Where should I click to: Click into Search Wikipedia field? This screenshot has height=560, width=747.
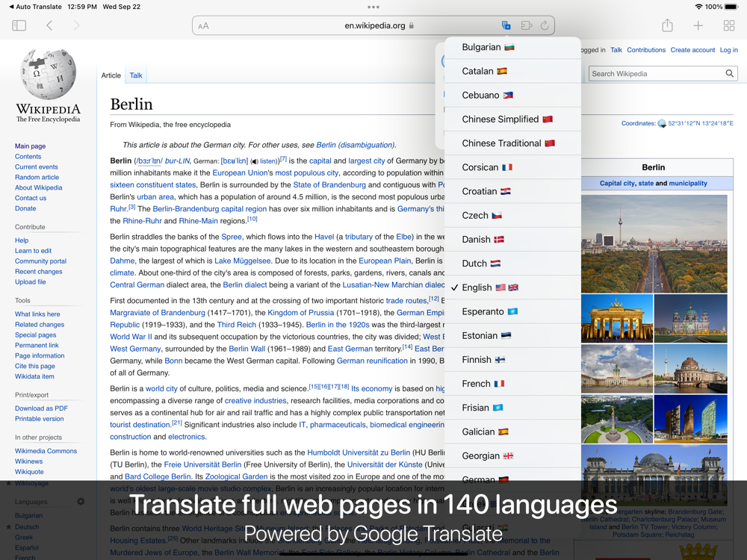(x=657, y=74)
